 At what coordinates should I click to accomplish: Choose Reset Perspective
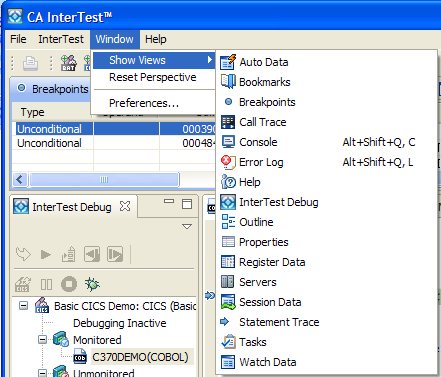pos(153,77)
